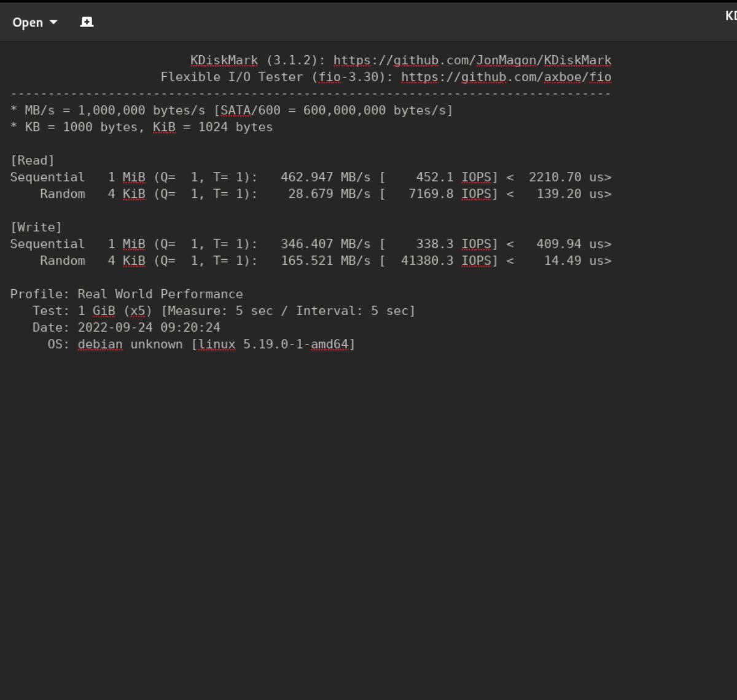The height and width of the screenshot is (700, 737).
Task: Click the underlined KDiskMark word in header line
Action: click(223, 60)
